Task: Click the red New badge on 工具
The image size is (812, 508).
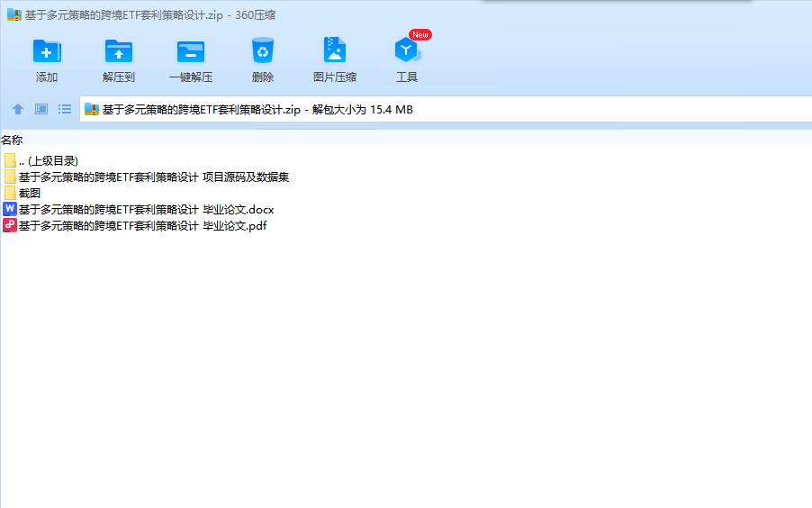Action: (x=420, y=35)
